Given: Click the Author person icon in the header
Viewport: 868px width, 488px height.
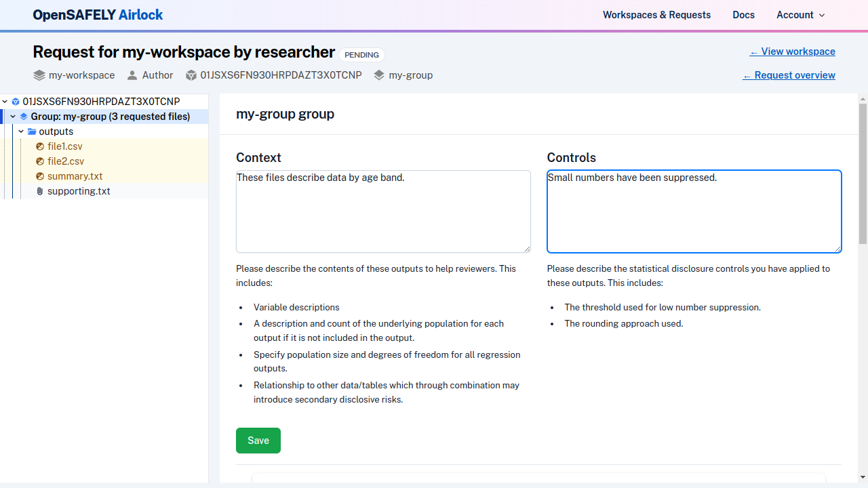Looking at the screenshot, I should tap(133, 75).
